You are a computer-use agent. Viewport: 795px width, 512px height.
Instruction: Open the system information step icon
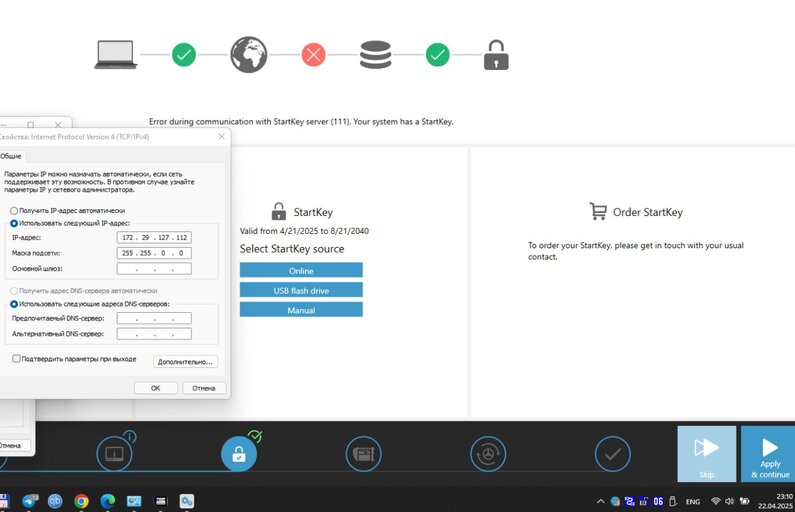tap(115, 453)
